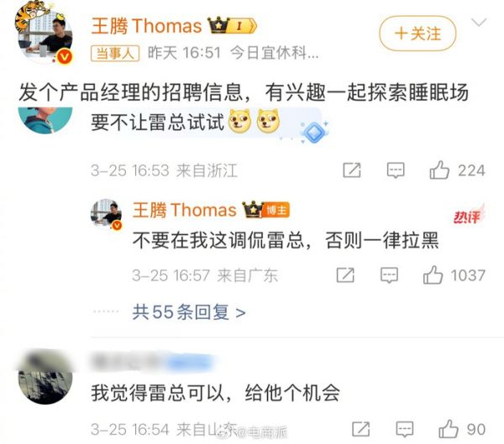
Task: Share 王腾's reply about 拉黑
Action: click(345, 275)
